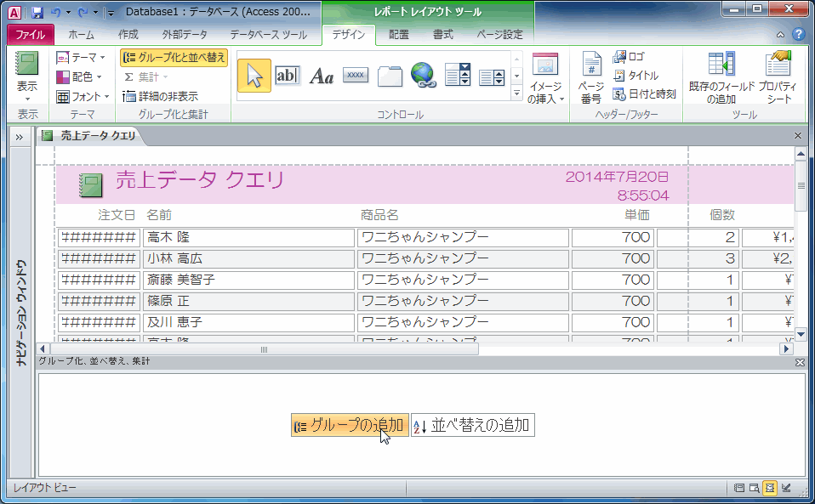The height and width of the screenshot is (504, 815).
Task: Undo last action in quick access toolbar
Action: (x=55, y=12)
